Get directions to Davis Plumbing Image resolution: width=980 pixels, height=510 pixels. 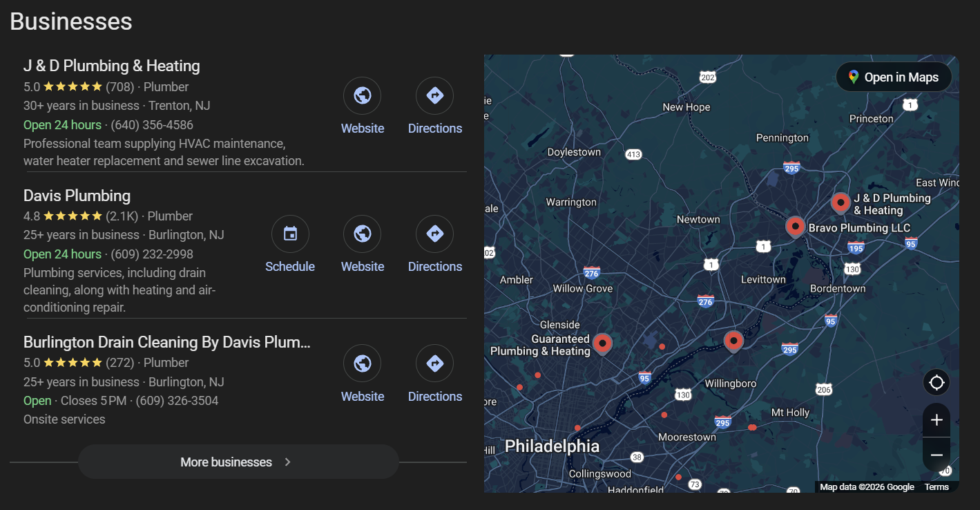pos(434,234)
